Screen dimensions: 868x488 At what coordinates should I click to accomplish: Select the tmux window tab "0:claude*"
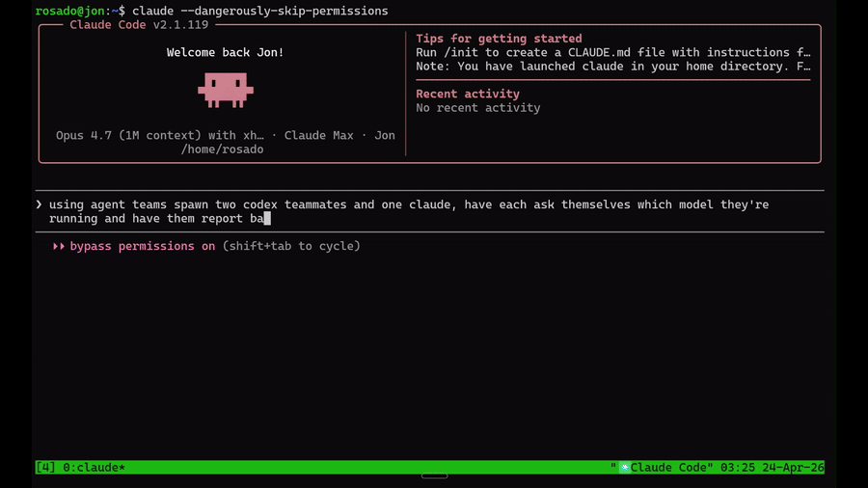[95, 468]
